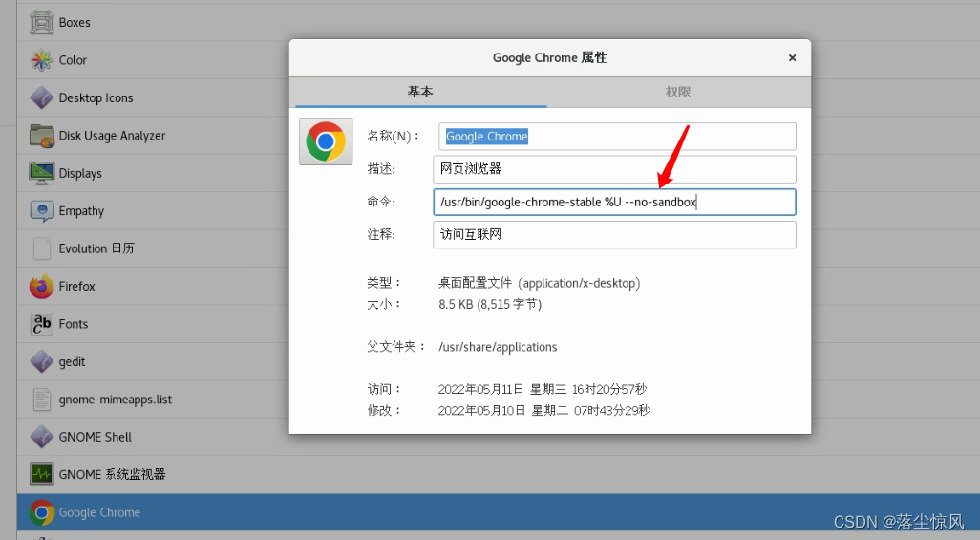Click the size value 8.5 KB
980x540 pixels.
coord(457,304)
